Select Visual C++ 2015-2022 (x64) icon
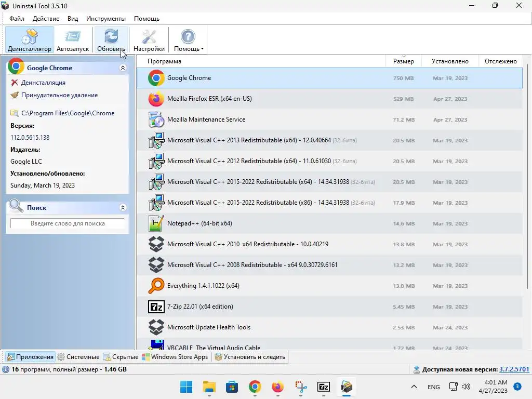Screen dimensions: 532x399 tap(156, 182)
